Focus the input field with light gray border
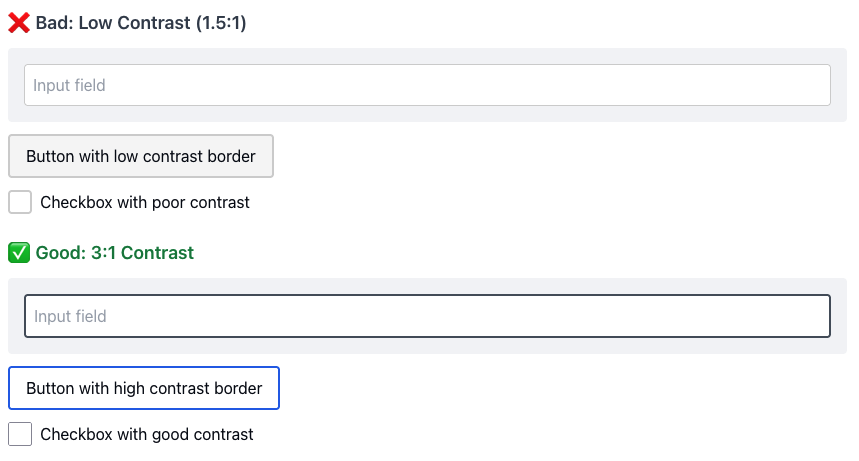The width and height of the screenshot is (859, 461). pyautogui.click(x=427, y=85)
